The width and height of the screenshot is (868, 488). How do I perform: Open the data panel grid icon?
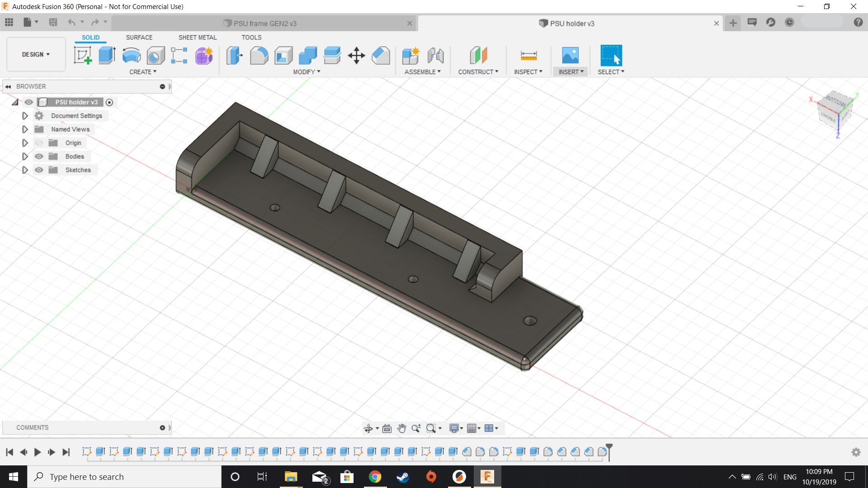[9, 22]
